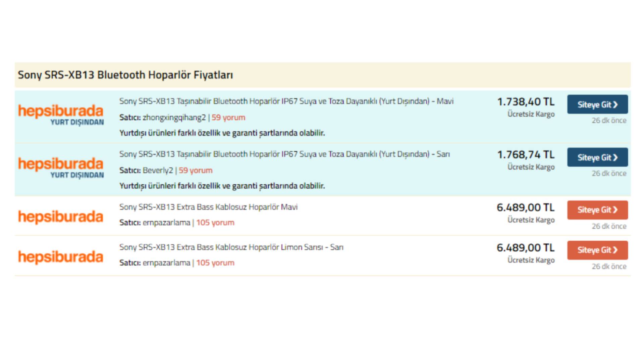
Task: View 59 yorum for seller Beverly2
Action: pyautogui.click(x=196, y=171)
